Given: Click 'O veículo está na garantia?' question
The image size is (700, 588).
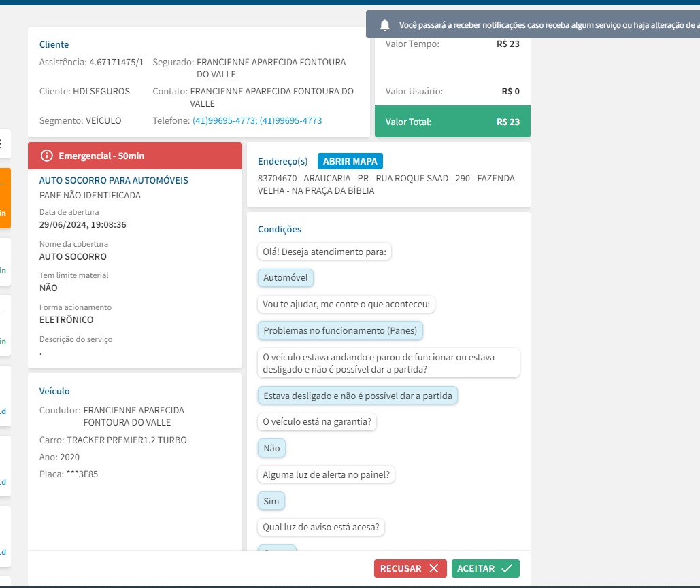Looking at the screenshot, I should coord(317,421).
